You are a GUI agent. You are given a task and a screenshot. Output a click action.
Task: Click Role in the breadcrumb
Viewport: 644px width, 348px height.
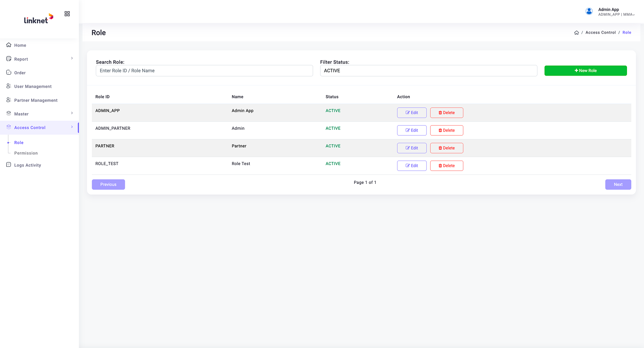[x=627, y=33]
